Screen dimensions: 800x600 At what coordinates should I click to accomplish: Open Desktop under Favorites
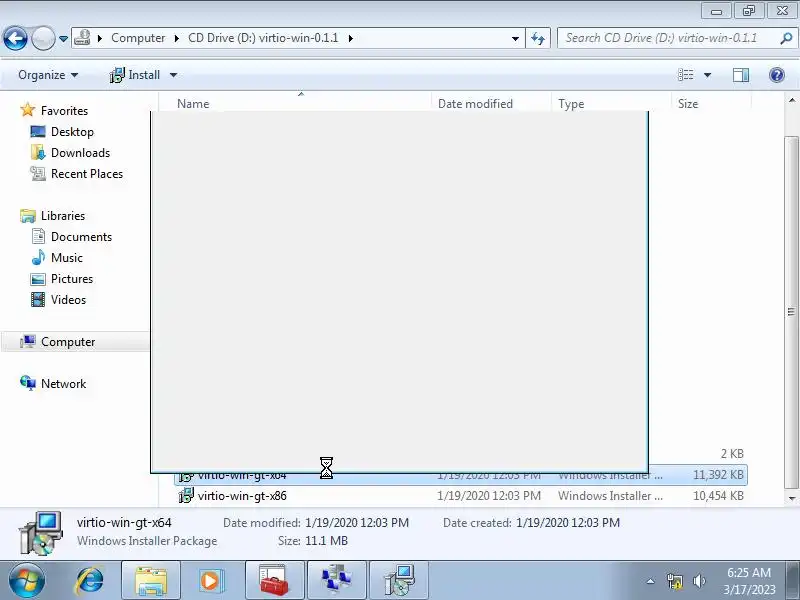(x=72, y=132)
